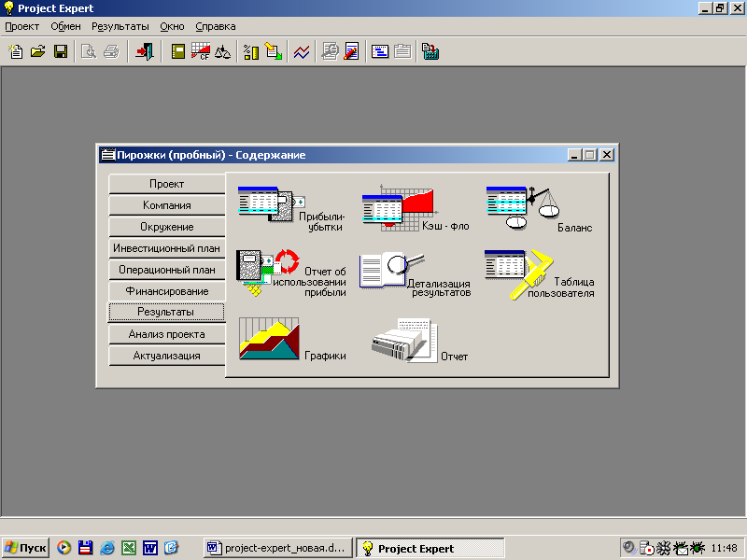Select the Инвестиционный план tab
This screenshot has height=560, width=747.
click(x=167, y=248)
